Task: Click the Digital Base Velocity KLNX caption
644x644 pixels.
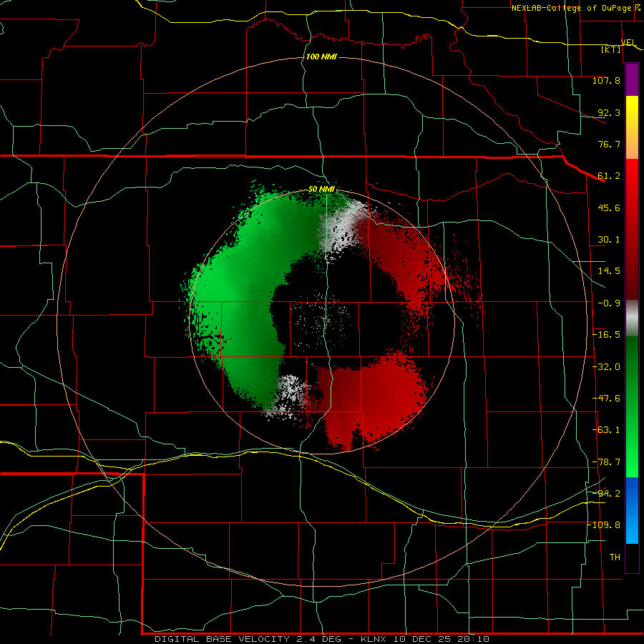Action: coord(321,639)
